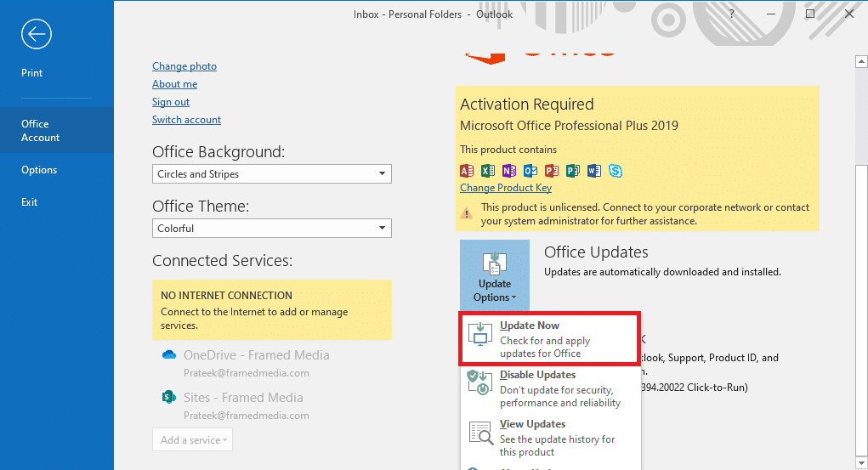Open the Help question mark
This screenshot has height=470, width=868.
(x=732, y=14)
